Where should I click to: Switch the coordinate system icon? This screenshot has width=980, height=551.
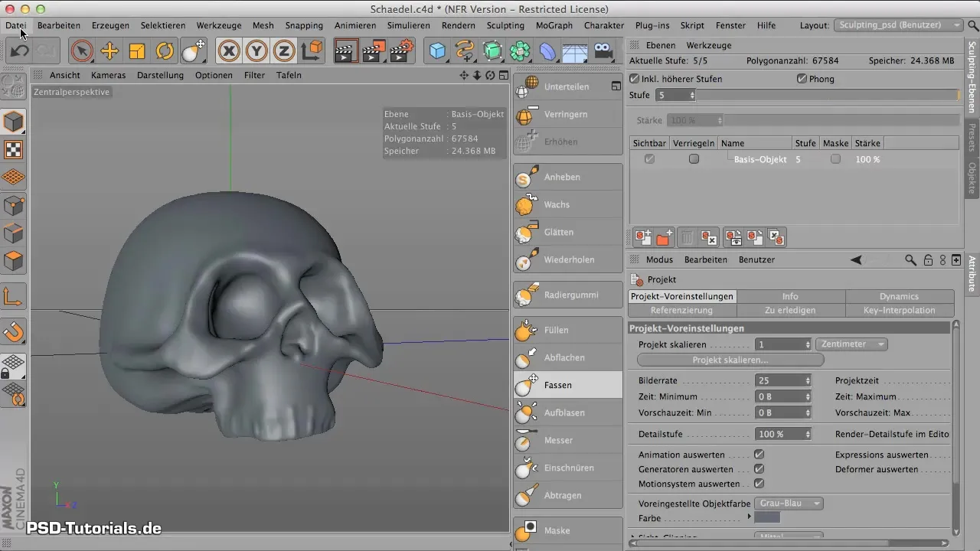pyautogui.click(x=312, y=51)
